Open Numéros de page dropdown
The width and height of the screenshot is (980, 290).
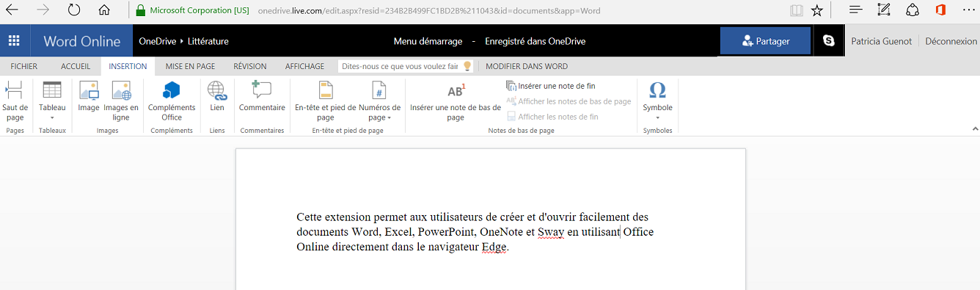379,101
